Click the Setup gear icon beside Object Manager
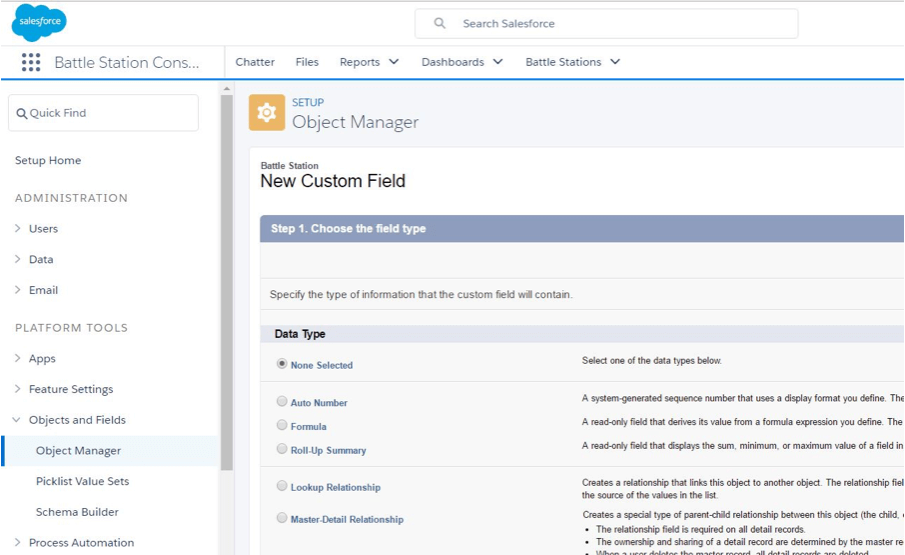905x555 pixels. click(x=267, y=112)
